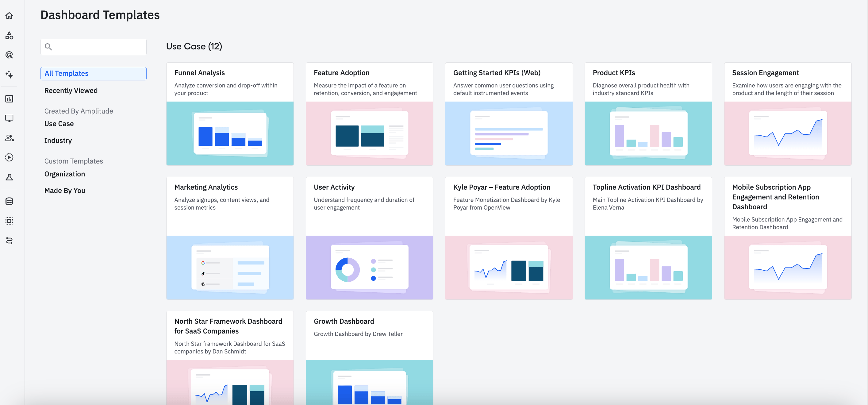Click the session replay play icon
This screenshot has height=405, width=868.
(9, 157)
